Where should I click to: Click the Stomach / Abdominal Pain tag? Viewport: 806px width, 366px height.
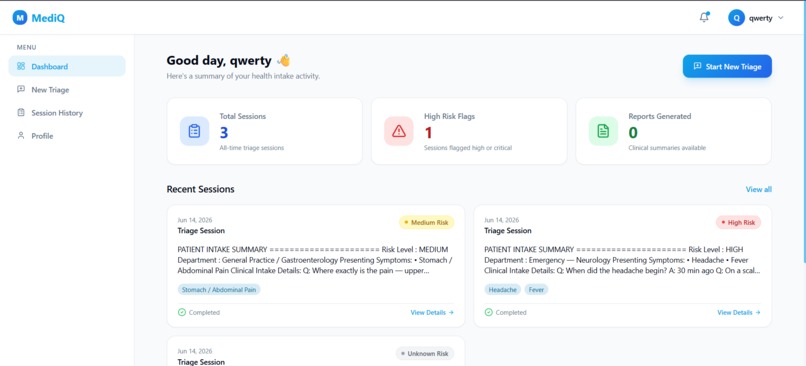pos(219,289)
